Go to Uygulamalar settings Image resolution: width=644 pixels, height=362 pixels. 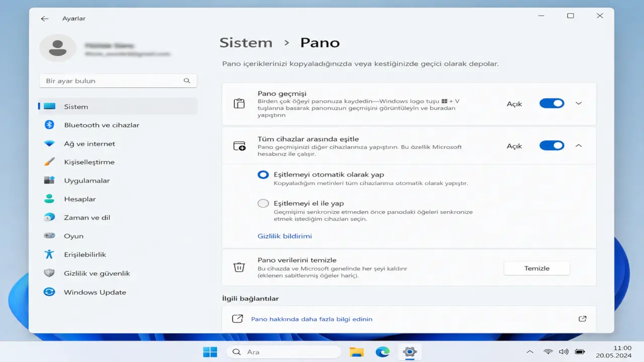pyautogui.click(x=118, y=180)
